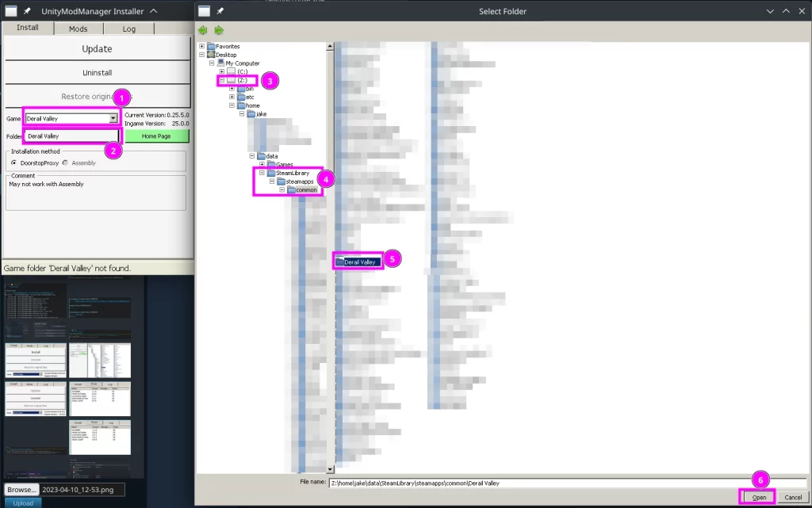Switch to the Mods tab

coord(79,29)
